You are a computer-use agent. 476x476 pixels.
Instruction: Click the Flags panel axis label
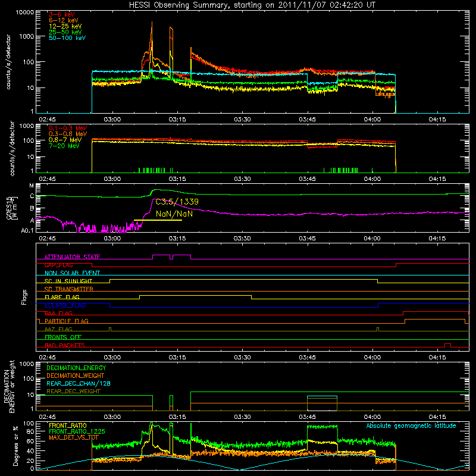[24, 297]
